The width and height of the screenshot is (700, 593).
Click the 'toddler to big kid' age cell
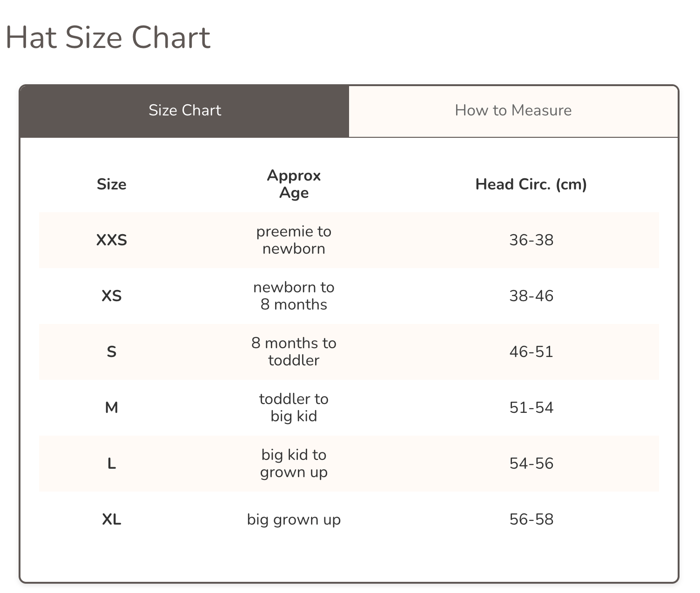pyautogui.click(x=294, y=408)
